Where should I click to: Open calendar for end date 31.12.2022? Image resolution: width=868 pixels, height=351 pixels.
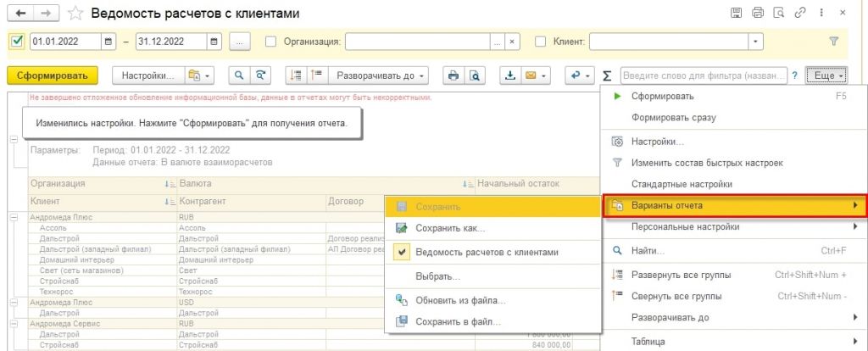point(214,42)
